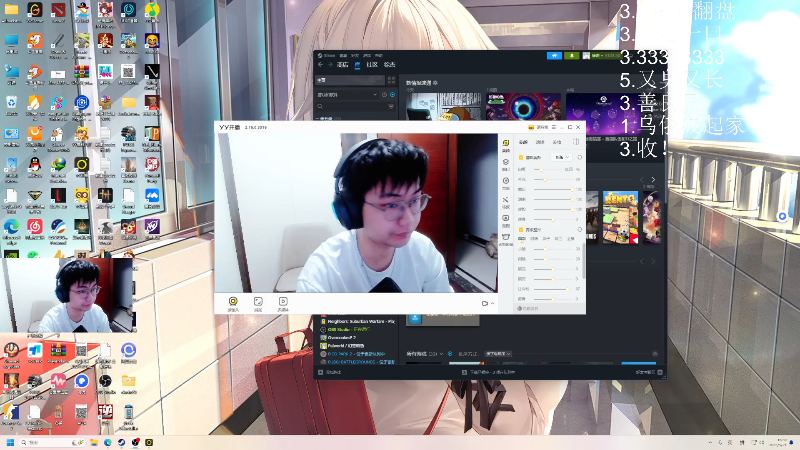Reset the basic beauty settings
The width and height of the screenshot is (800, 450).
pyautogui.click(x=580, y=157)
